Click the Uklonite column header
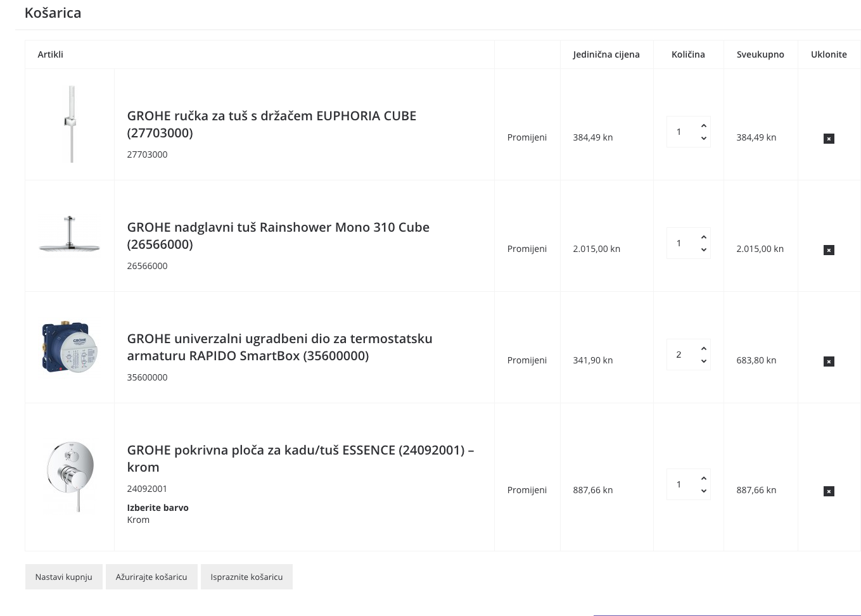Viewport: 861px width, 616px height. tap(829, 54)
